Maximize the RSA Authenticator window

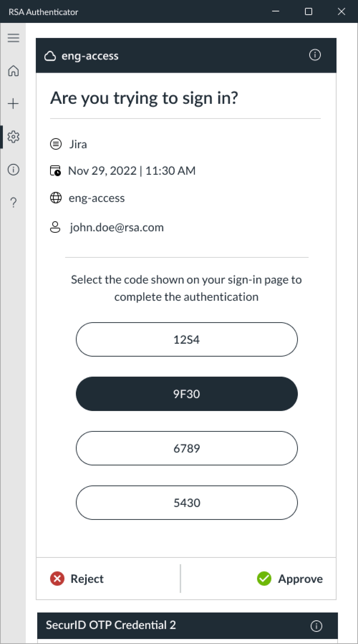(308, 11)
